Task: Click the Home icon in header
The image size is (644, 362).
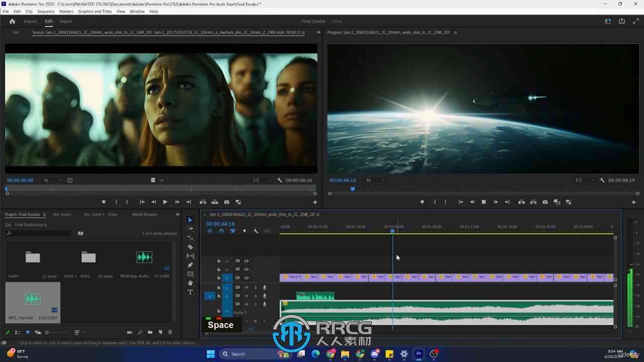Action: (x=12, y=21)
